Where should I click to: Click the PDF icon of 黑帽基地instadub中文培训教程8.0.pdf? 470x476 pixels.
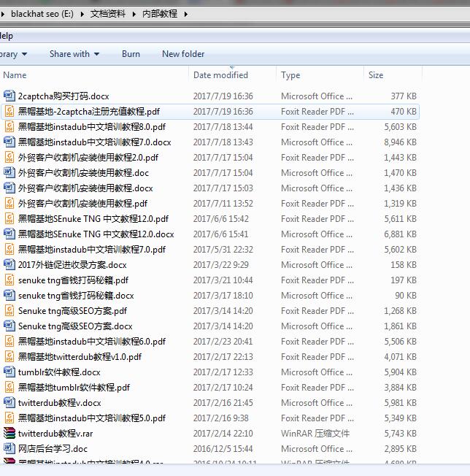9,126
